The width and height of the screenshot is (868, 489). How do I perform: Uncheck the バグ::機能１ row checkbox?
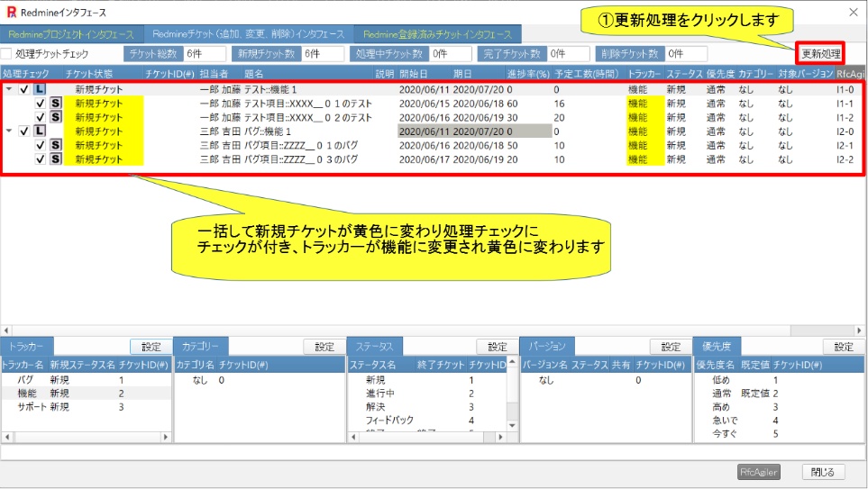(x=24, y=131)
